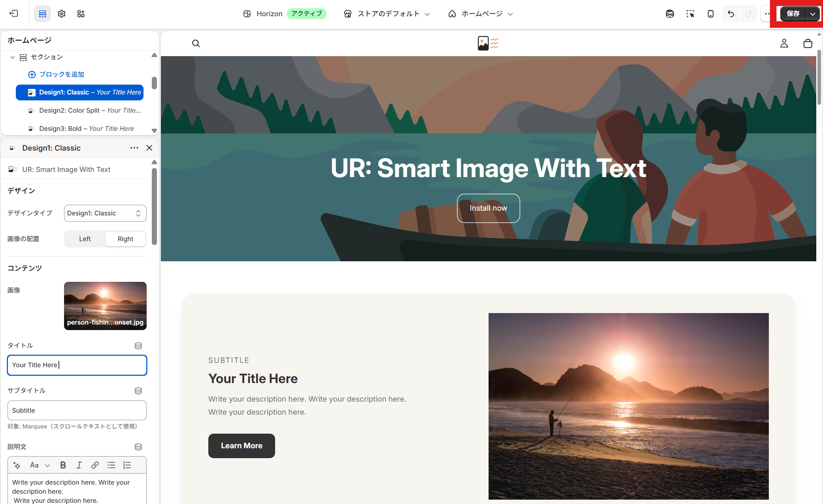Click the SUBTITLE text in preview
The width and height of the screenshot is (823, 504).
coord(229,361)
